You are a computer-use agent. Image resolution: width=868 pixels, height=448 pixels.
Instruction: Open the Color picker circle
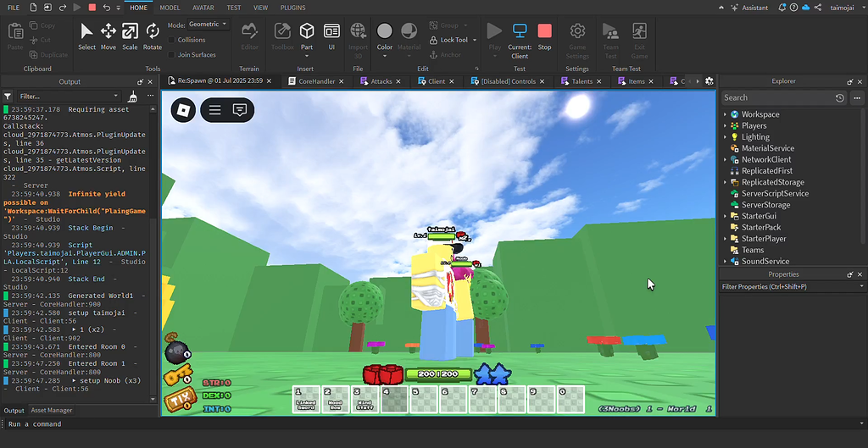click(x=385, y=31)
